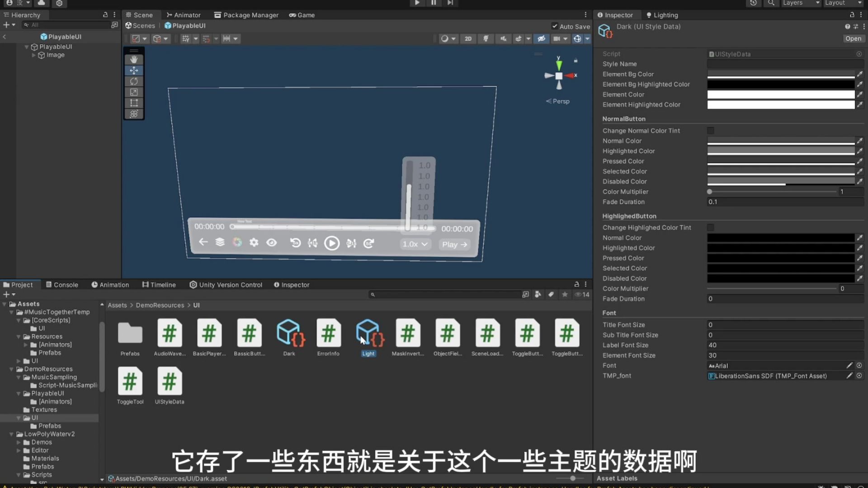Viewport: 868px width, 488px height.
Task: Click the Label Font Size input field
Action: pyautogui.click(x=785, y=345)
